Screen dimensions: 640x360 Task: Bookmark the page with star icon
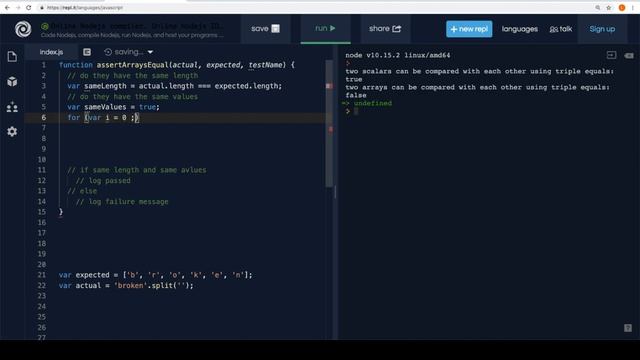point(609,7)
